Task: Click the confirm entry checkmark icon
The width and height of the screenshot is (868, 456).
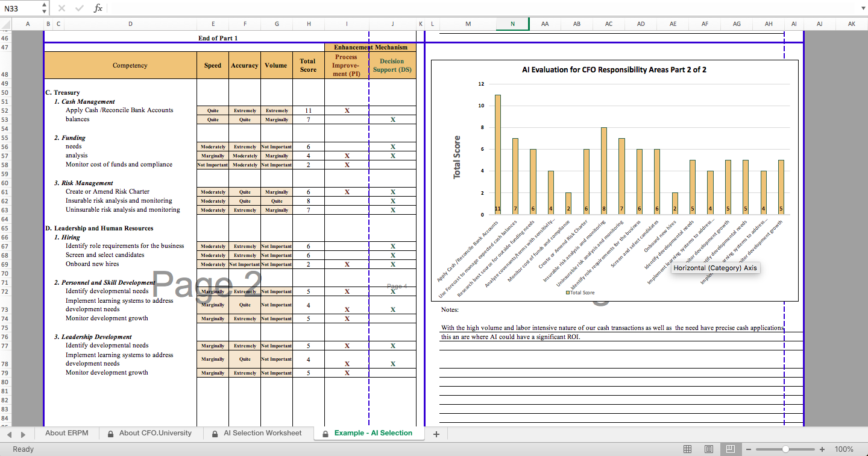Action: (x=80, y=8)
